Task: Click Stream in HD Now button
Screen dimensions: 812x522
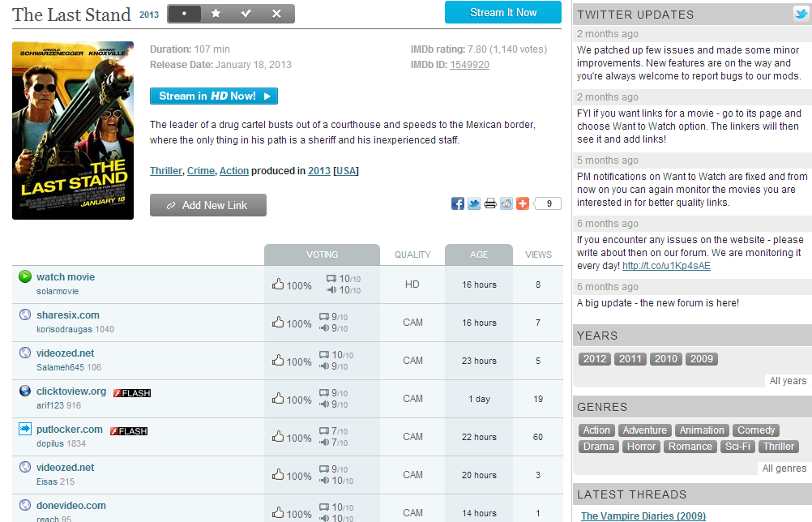Action: [214, 96]
